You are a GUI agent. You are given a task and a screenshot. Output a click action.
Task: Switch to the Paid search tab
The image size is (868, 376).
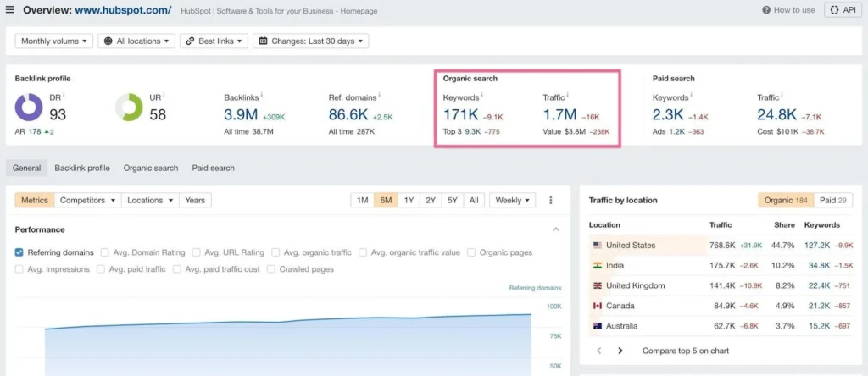pos(213,168)
